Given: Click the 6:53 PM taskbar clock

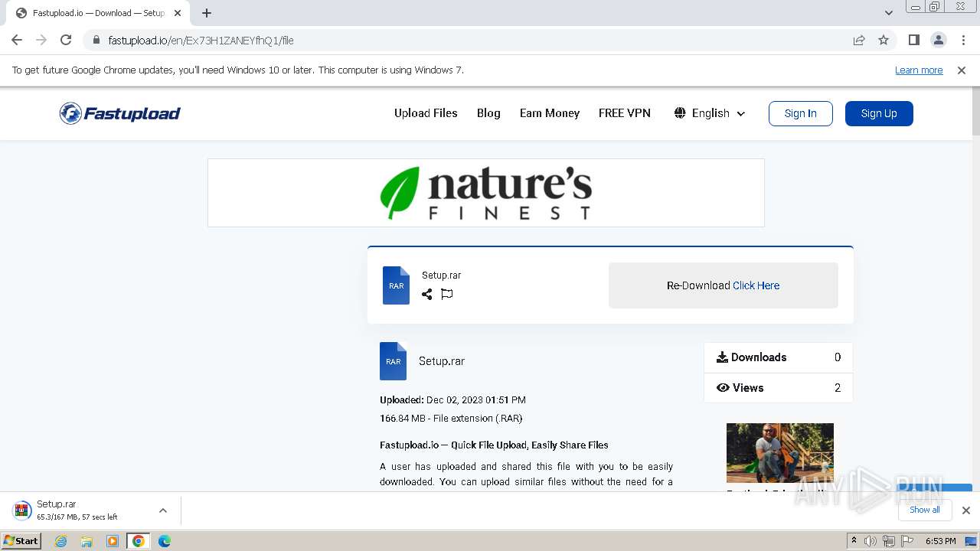Looking at the screenshot, I should (x=940, y=541).
